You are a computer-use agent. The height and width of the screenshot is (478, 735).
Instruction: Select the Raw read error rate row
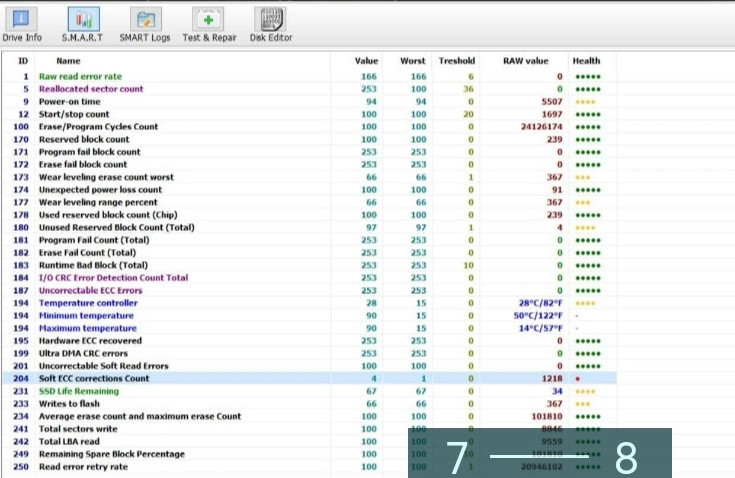tap(80, 76)
